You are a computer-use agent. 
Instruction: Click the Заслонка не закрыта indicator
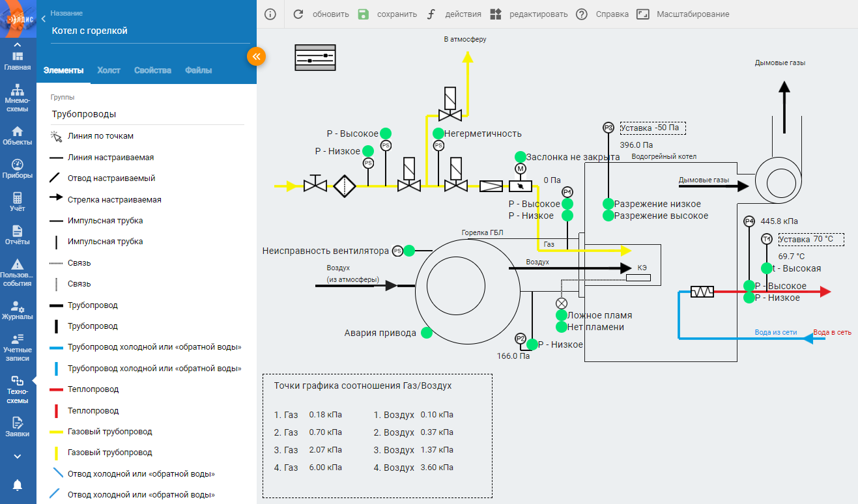coord(520,157)
